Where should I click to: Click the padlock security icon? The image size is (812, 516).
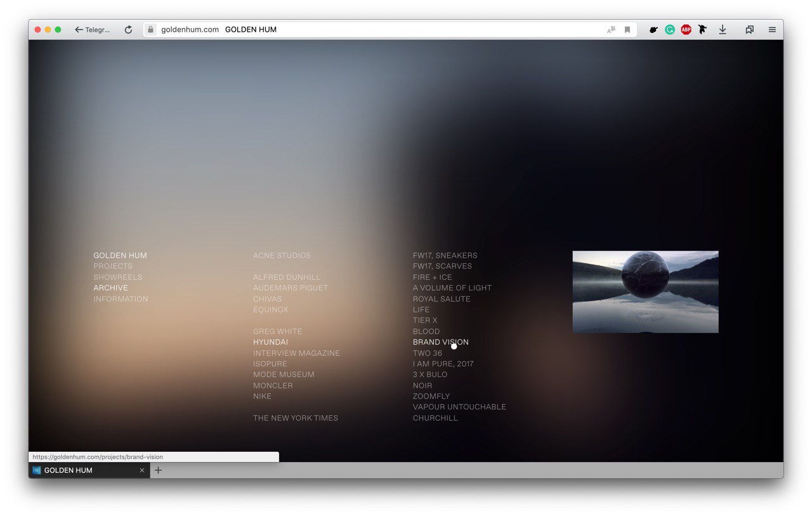coord(150,29)
